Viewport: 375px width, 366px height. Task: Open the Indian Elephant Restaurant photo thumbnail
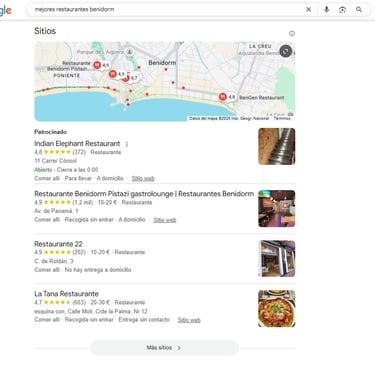point(277,146)
